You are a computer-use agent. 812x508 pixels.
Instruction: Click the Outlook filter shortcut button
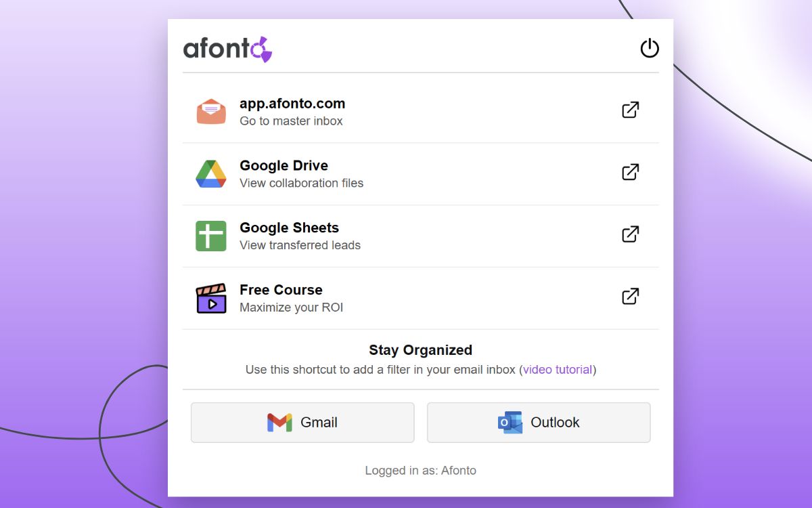coord(539,423)
